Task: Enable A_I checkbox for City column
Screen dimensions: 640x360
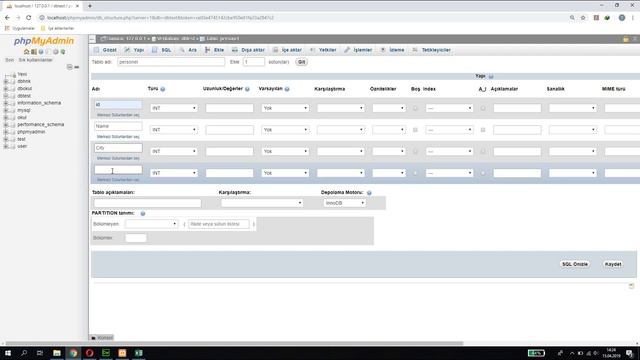Action: point(483,151)
